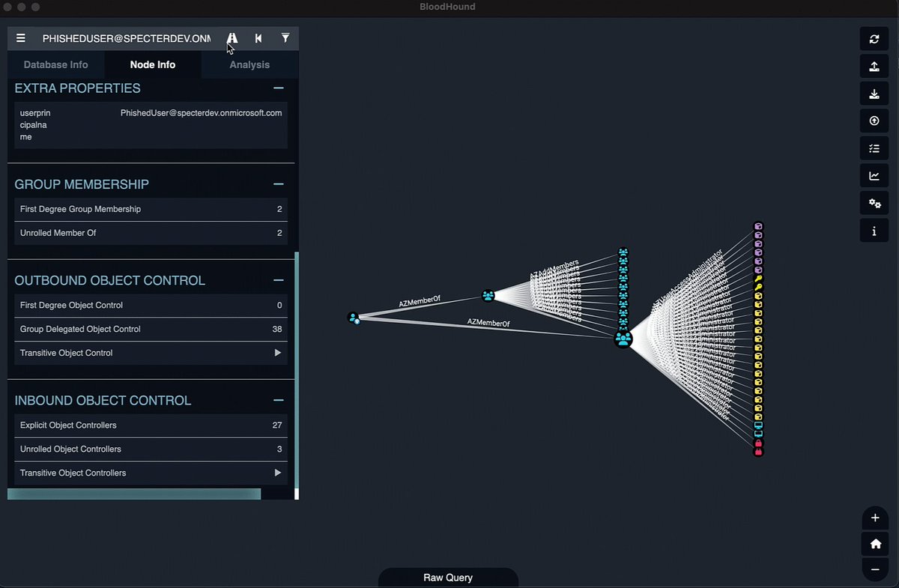Click the import graph icon
This screenshot has height=588, width=899.
[x=874, y=94]
